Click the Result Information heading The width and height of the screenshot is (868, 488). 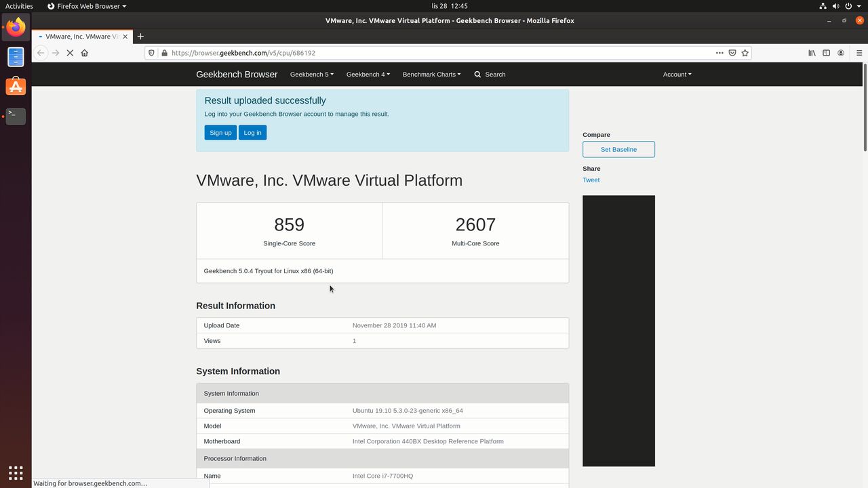tap(235, 306)
